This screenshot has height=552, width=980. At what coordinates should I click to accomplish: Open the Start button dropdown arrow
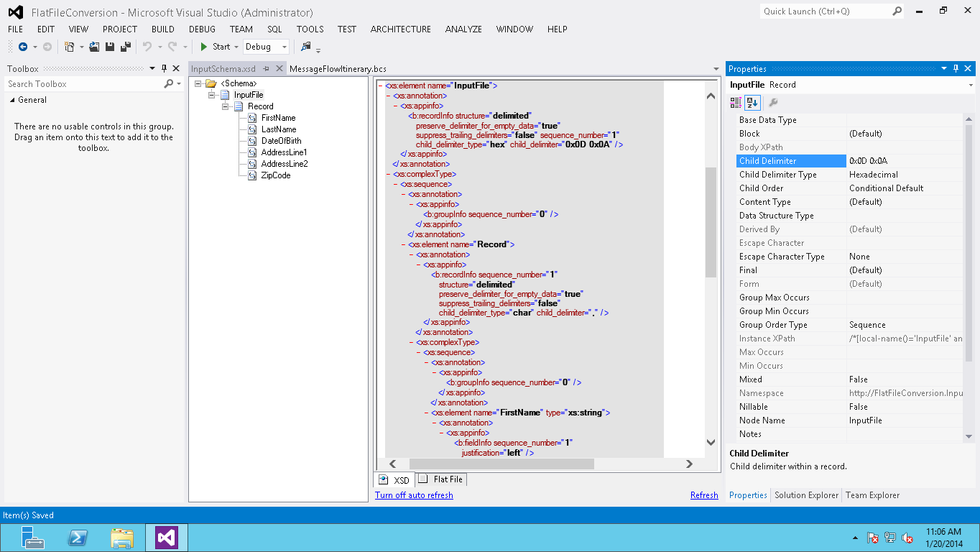236,47
